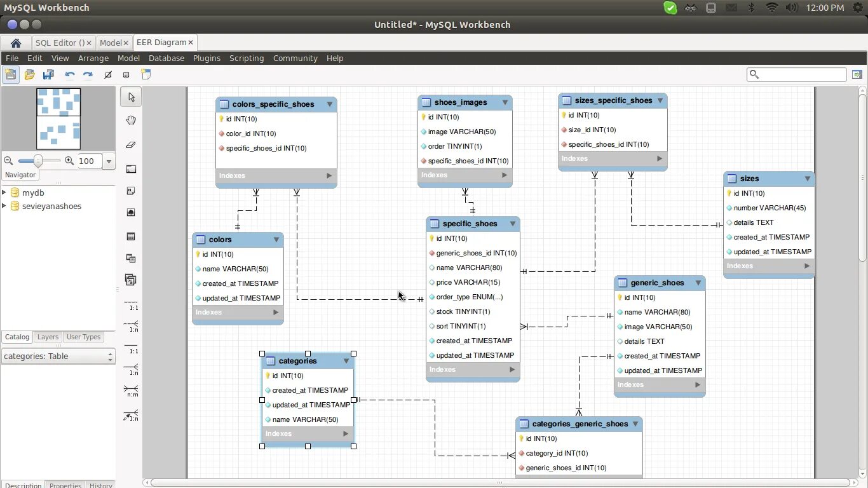Select the 1:1 identifying relationship tool
This screenshot has height=488, width=868.
(x=131, y=348)
